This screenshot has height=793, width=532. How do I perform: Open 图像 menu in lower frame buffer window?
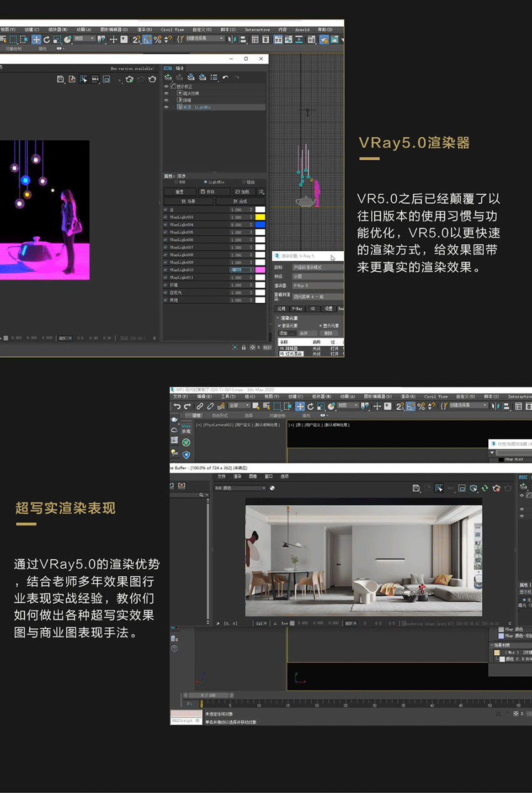coord(253,476)
